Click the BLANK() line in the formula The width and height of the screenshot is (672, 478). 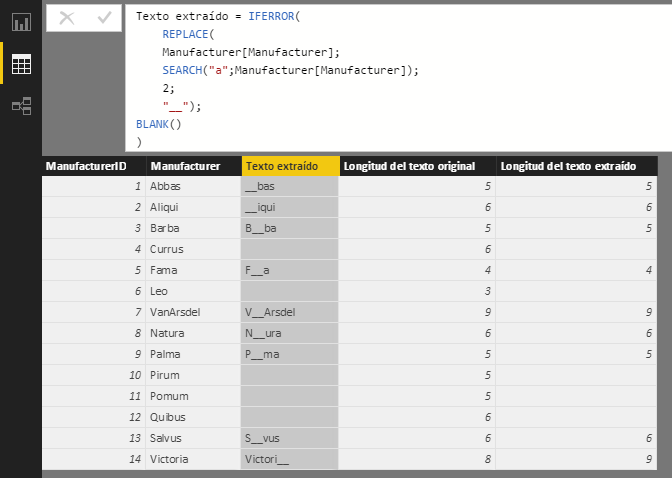pos(160,124)
